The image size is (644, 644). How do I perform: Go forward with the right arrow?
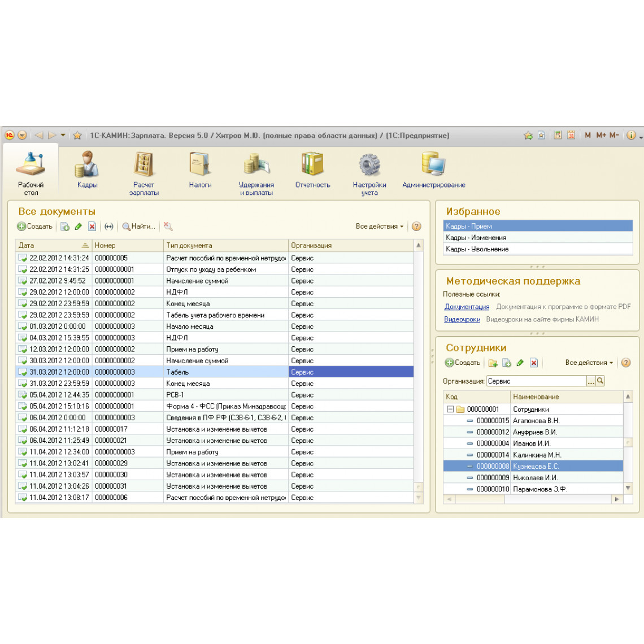click(x=52, y=135)
